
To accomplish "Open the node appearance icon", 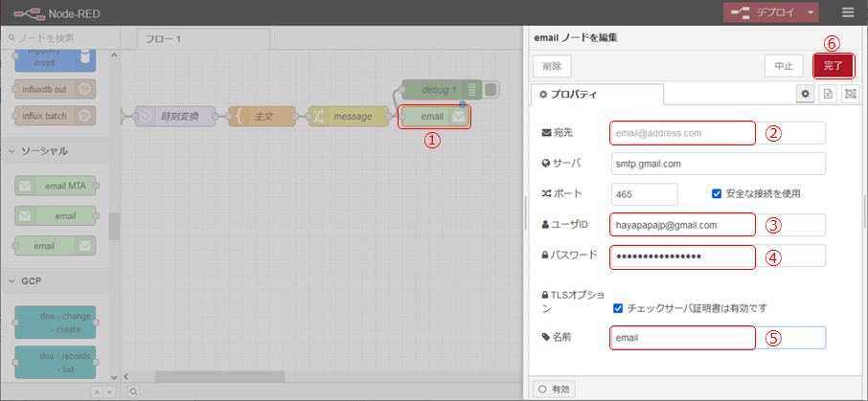I will point(850,94).
